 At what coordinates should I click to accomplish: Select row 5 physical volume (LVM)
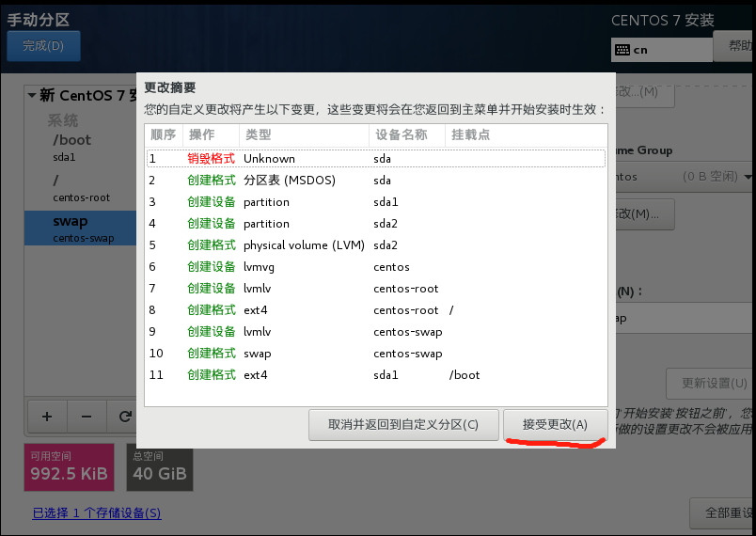tap(376, 245)
